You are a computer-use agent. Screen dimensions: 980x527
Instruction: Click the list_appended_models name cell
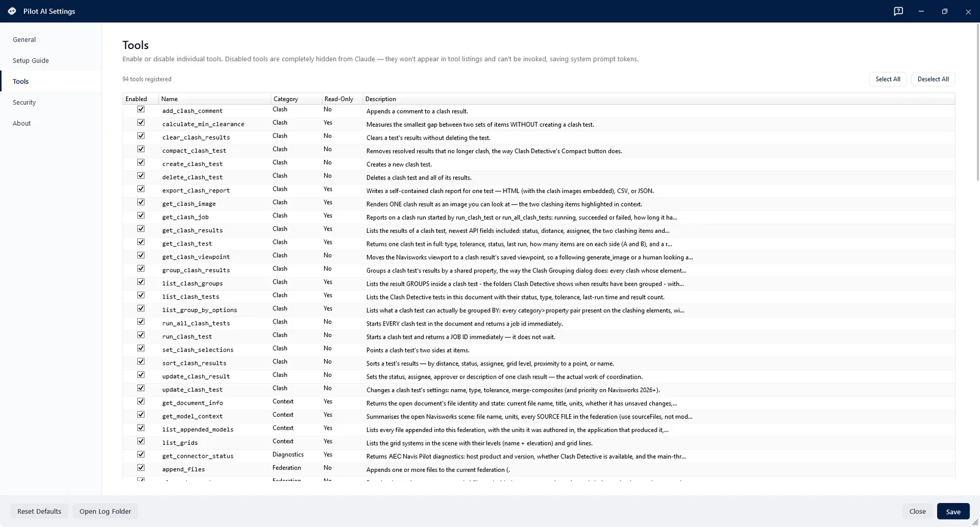coord(198,430)
